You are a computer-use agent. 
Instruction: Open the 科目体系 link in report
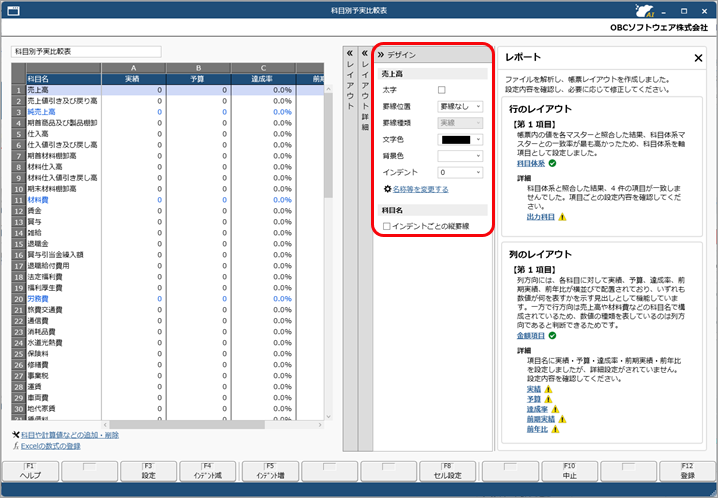[x=531, y=164]
